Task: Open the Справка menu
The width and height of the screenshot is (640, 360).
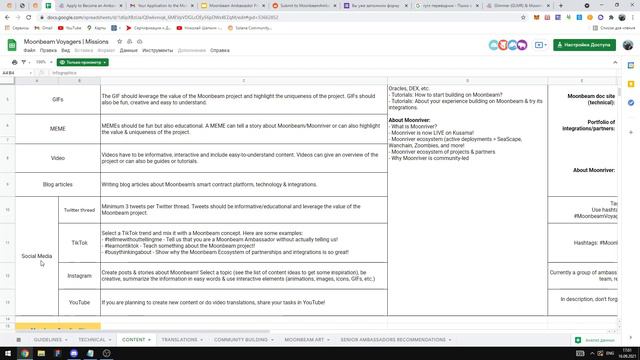Action: tap(220, 50)
